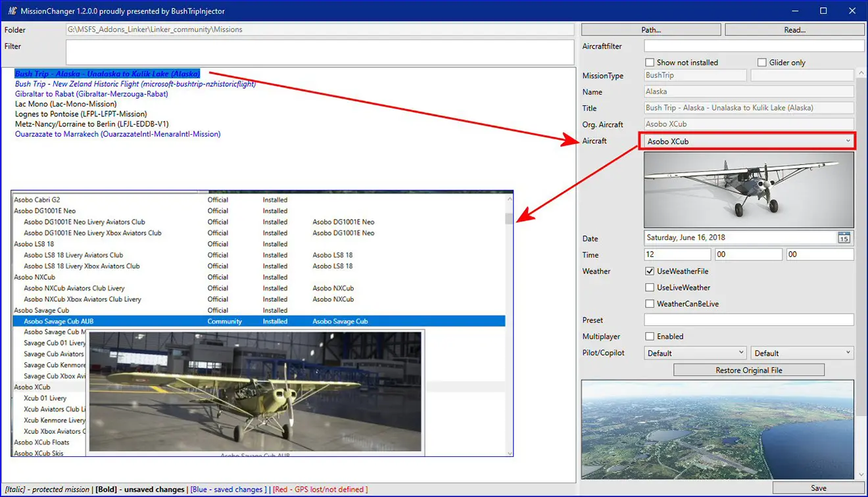The width and height of the screenshot is (868, 497).
Task: Tick the Glider only checkbox
Action: tap(762, 62)
